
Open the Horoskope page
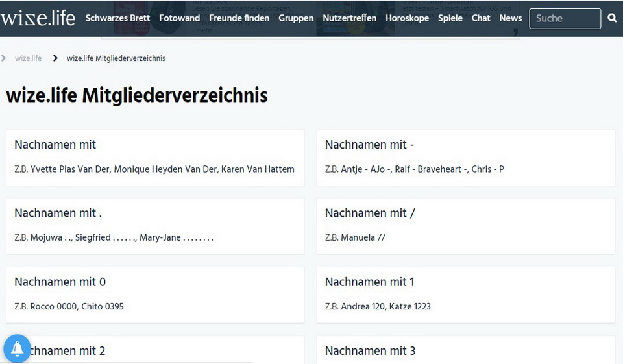pyautogui.click(x=407, y=18)
